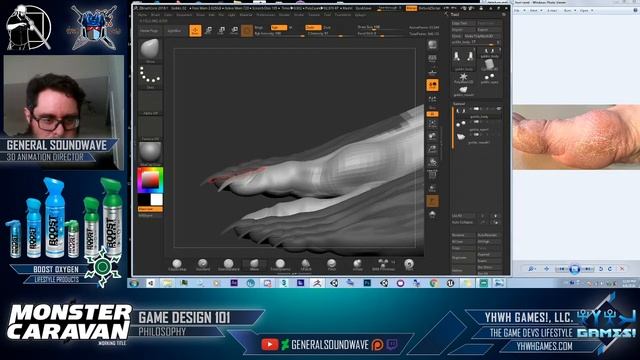640x360 pixels.
Task: Select the PolyMesh3D star tool thumbnail
Action: [464, 77]
